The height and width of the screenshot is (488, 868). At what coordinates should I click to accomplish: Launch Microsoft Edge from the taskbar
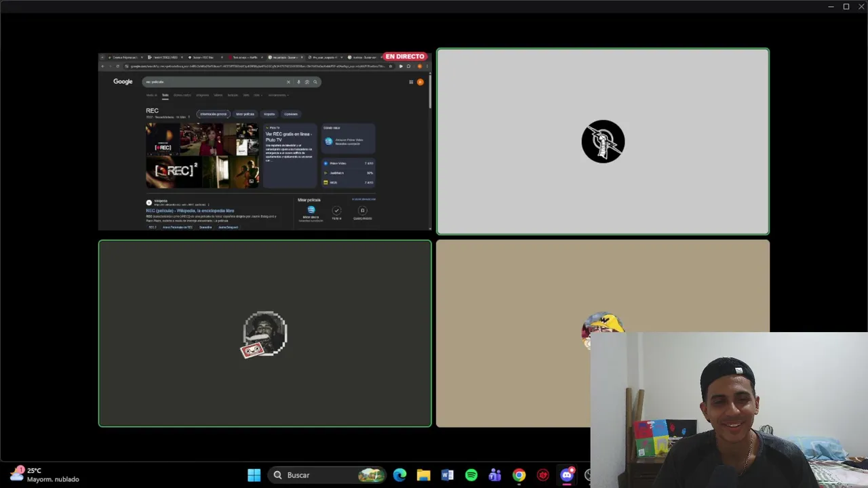coord(399,475)
